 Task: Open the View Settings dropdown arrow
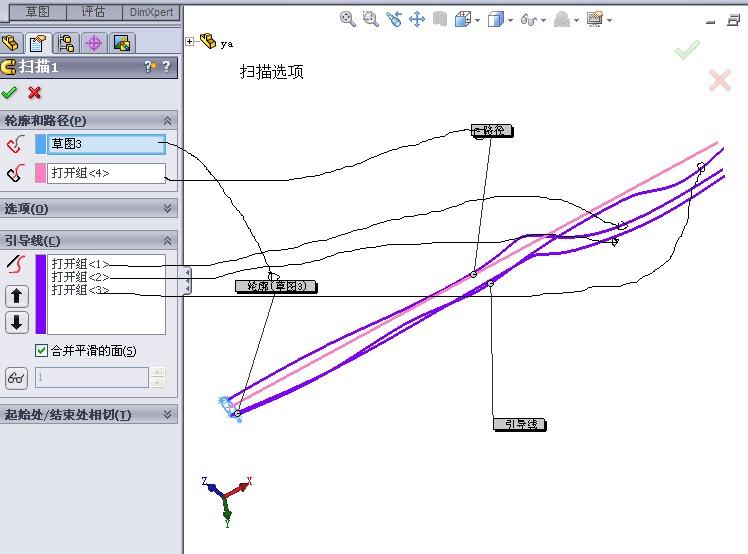pyautogui.click(x=609, y=21)
